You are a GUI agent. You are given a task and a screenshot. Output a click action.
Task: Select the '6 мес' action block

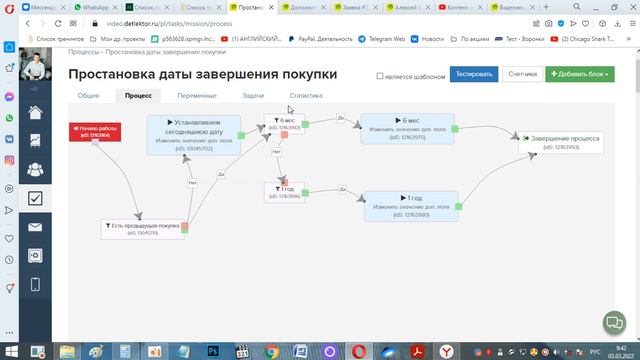point(407,129)
